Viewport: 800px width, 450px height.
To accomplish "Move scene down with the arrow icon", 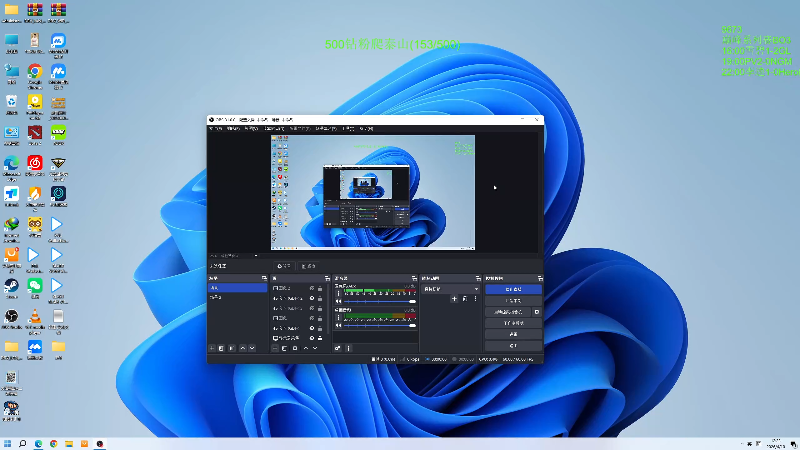I will click(252, 348).
